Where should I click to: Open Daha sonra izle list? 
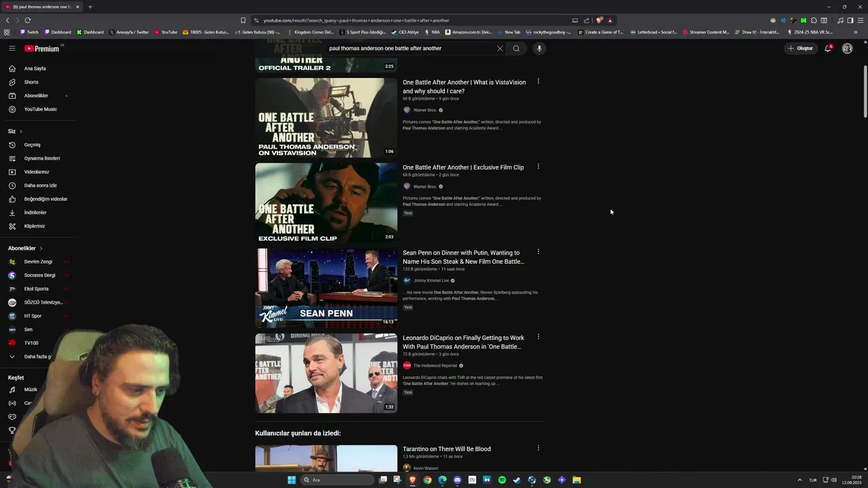(41, 185)
